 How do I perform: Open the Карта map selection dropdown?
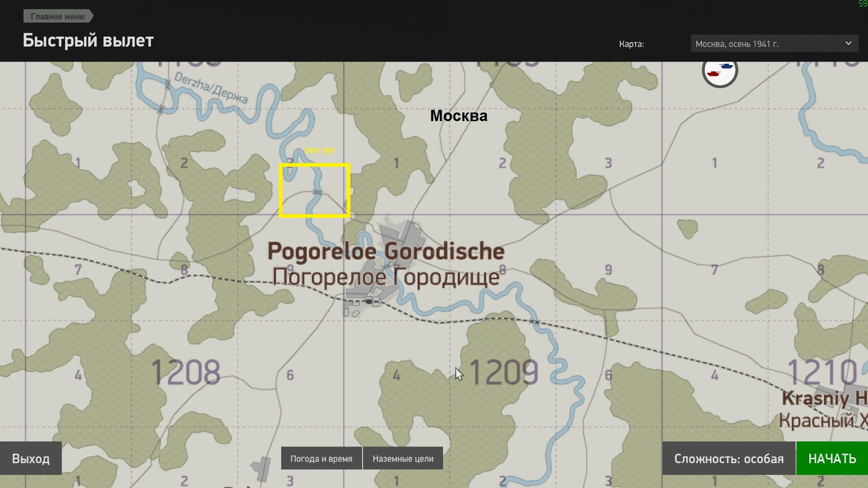pyautogui.click(x=774, y=43)
